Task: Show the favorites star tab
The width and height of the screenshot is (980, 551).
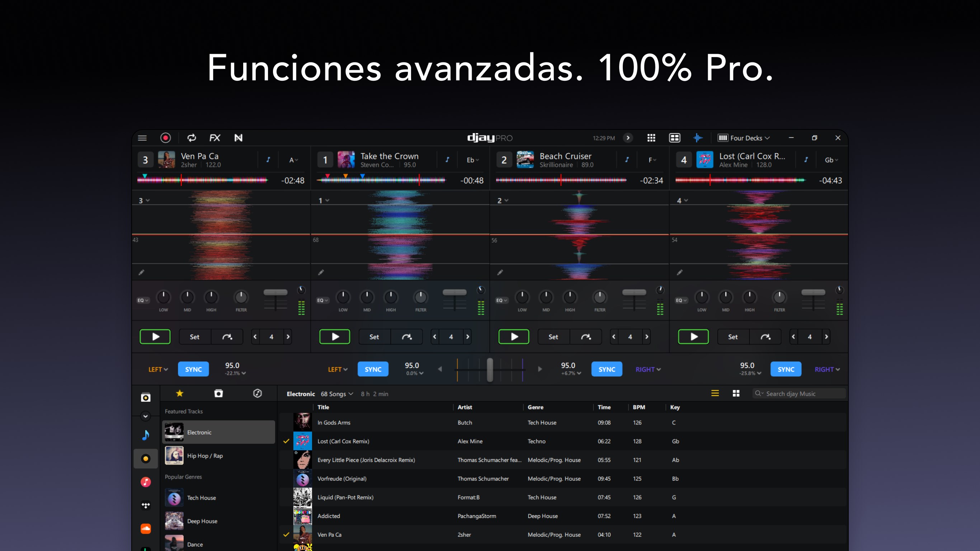Action: (180, 394)
